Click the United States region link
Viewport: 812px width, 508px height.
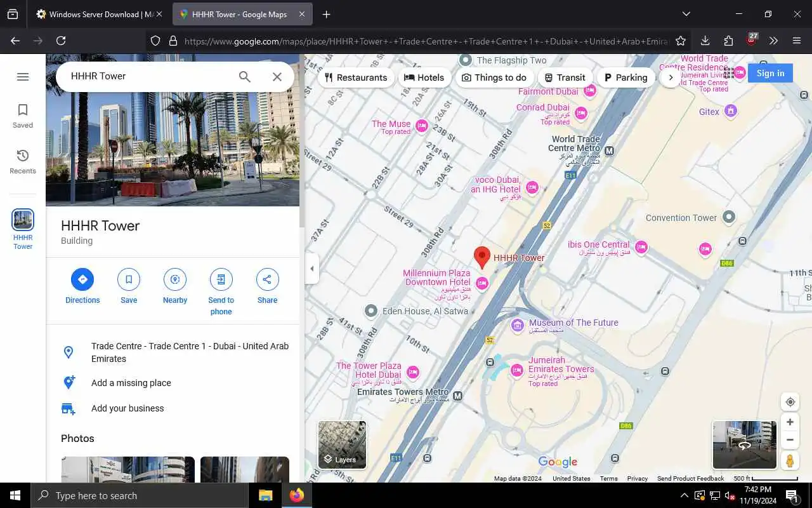[x=571, y=479]
